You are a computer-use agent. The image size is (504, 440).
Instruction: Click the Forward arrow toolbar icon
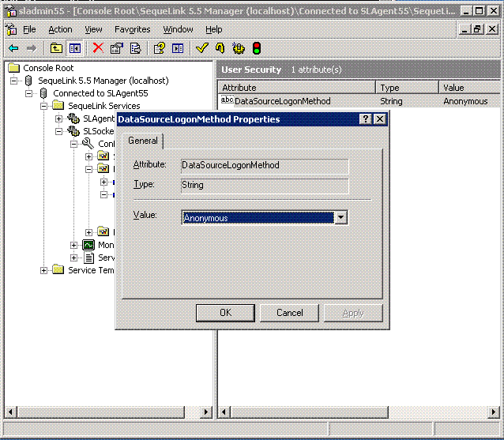coord(31,48)
